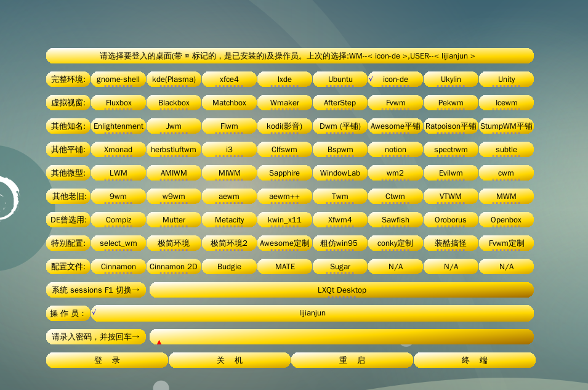
Task: Choose Evilwm window manager
Action: tap(451, 173)
